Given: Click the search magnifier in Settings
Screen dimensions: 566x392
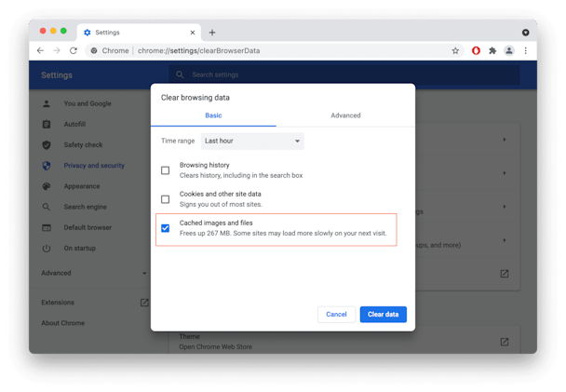Looking at the screenshot, I should pos(180,74).
